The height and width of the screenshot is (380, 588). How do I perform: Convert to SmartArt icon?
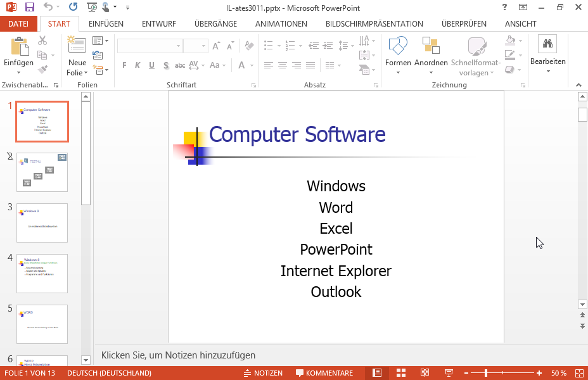364,69
